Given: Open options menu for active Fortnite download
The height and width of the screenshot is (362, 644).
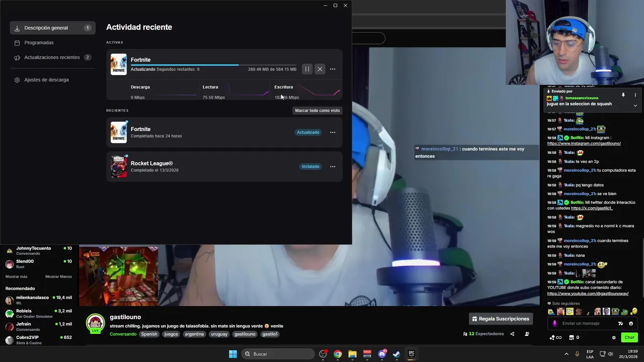Looking at the screenshot, I should 333,69.
